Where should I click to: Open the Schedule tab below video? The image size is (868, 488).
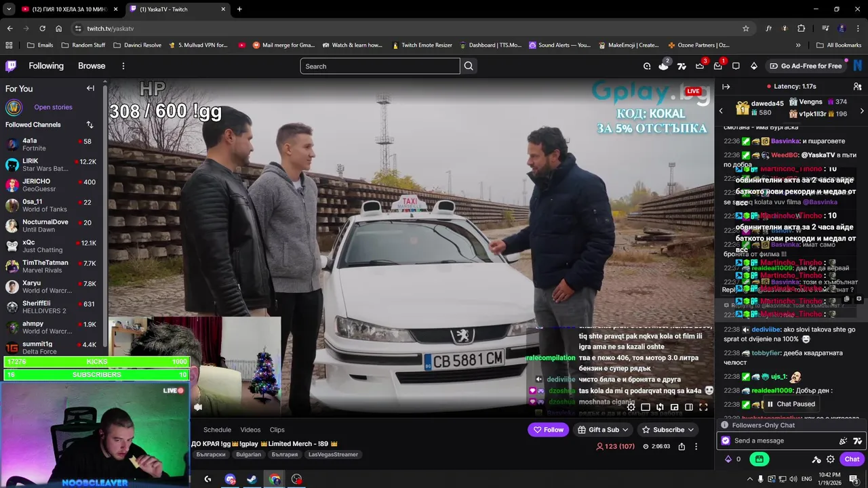coord(217,430)
